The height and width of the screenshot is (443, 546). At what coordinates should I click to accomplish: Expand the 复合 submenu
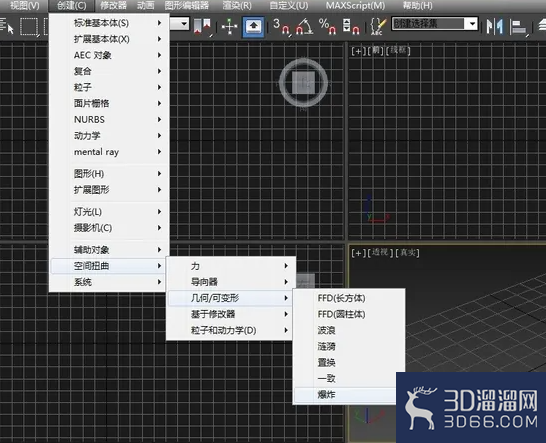pyautogui.click(x=109, y=71)
